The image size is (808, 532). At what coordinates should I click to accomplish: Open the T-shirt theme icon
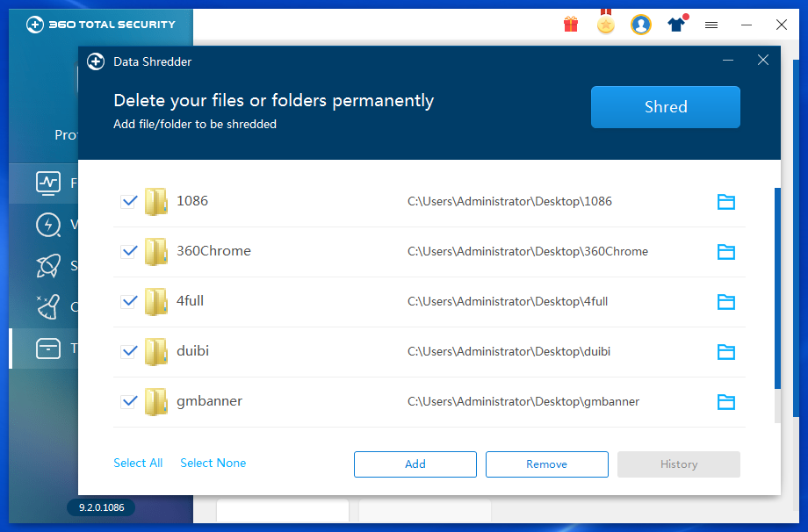(x=677, y=24)
